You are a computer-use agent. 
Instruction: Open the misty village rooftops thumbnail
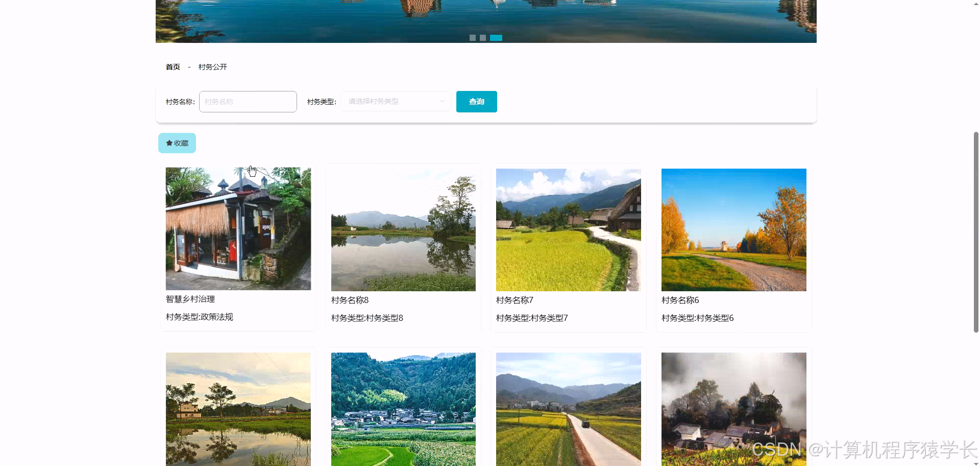click(x=734, y=409)
